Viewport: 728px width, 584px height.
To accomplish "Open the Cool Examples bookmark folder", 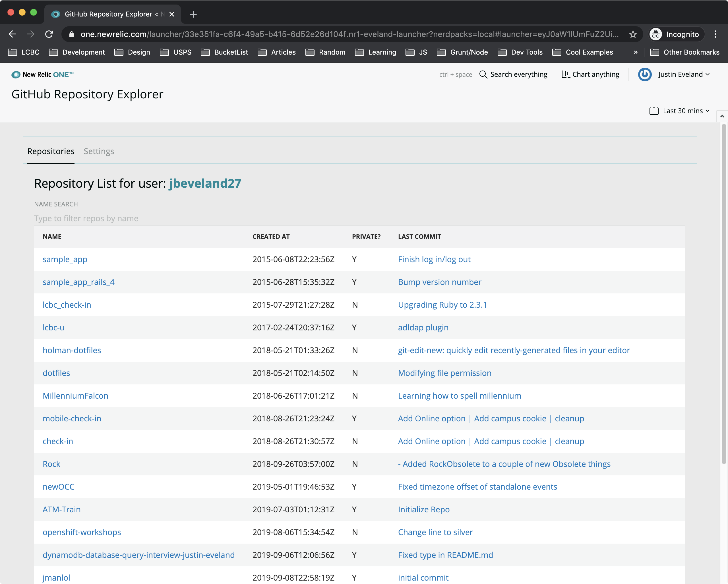I will [x=582, y=52].
